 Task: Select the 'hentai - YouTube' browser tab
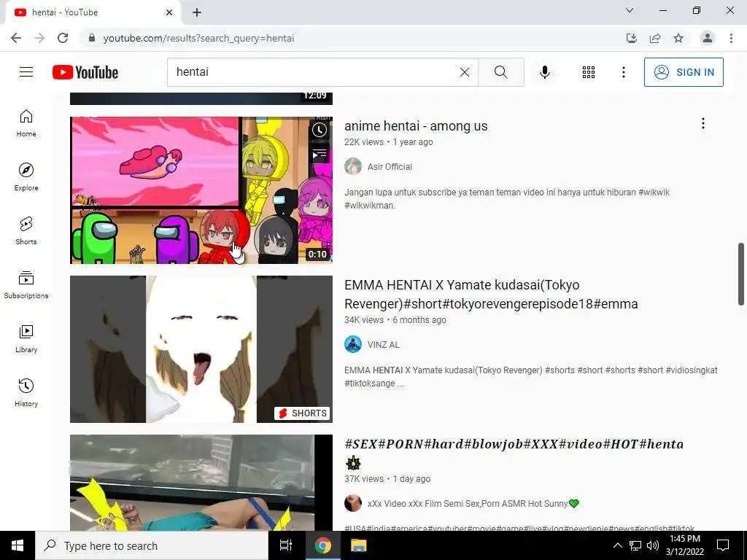pos(93,12)
